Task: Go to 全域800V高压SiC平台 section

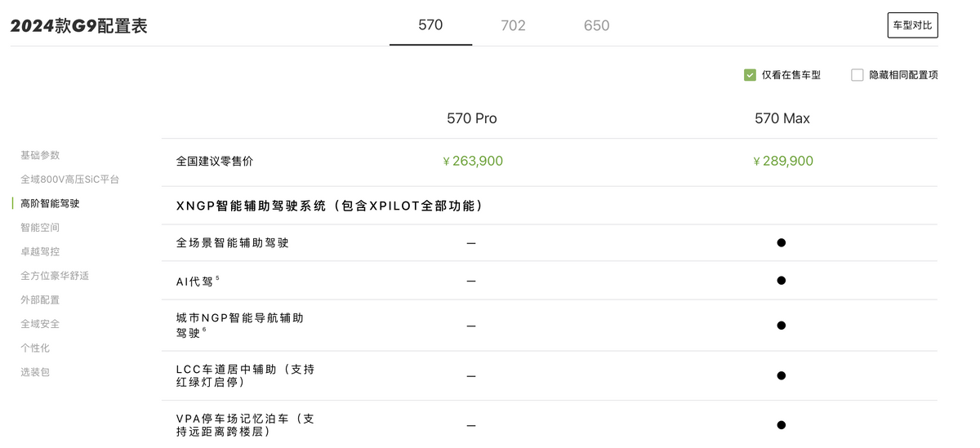Action: pyautogui.click(x=69, y=180)
